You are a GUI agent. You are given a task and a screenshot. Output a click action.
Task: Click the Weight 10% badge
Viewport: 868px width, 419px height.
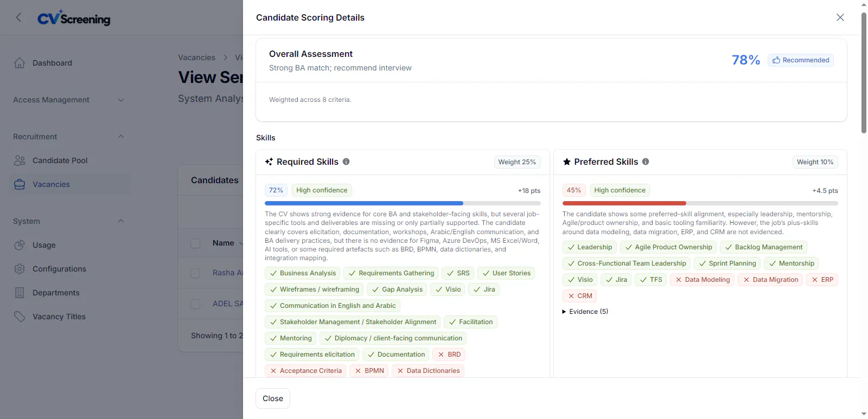[815, 162]
